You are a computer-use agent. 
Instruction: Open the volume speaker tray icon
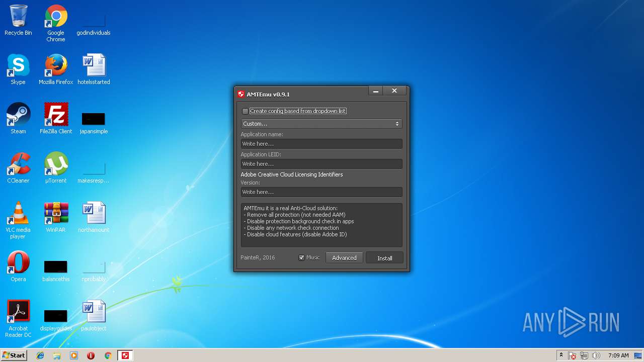[596, 355]
